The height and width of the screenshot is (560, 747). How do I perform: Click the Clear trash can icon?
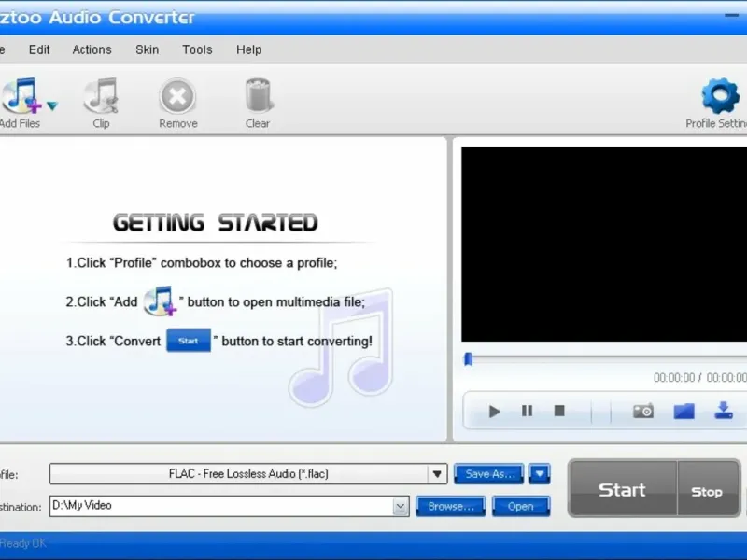click(x=258, y=95)
